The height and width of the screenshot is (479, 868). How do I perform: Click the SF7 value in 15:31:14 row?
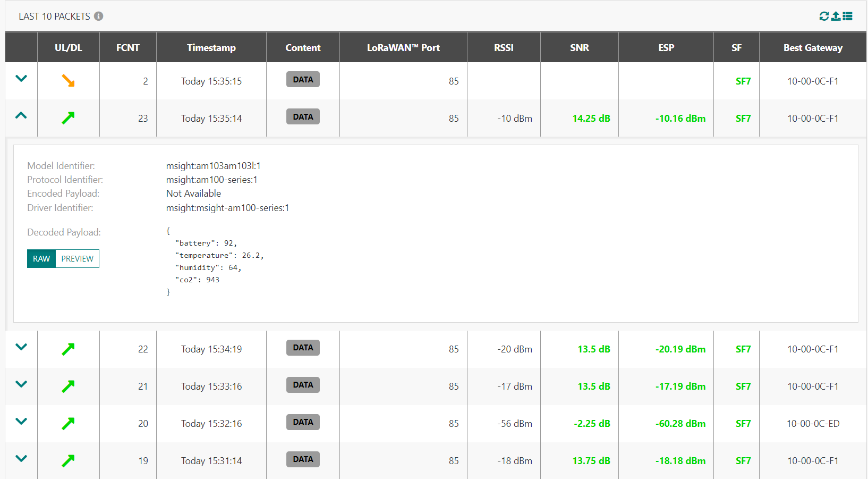[x=743, y=461]
